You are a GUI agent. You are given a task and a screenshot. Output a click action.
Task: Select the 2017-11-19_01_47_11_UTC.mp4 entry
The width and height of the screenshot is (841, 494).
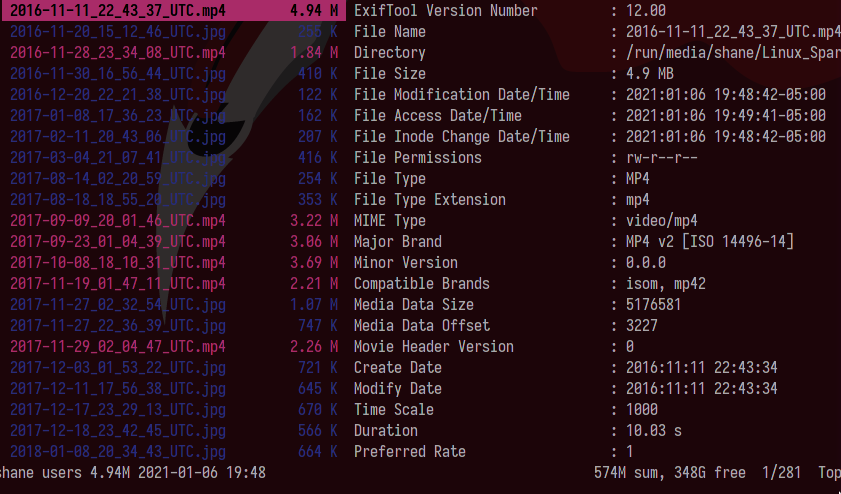coord(118,284)
